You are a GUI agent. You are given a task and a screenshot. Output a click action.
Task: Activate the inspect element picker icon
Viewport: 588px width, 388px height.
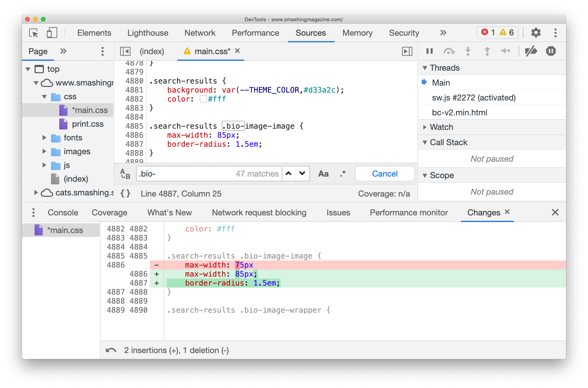tap(34, 33)
